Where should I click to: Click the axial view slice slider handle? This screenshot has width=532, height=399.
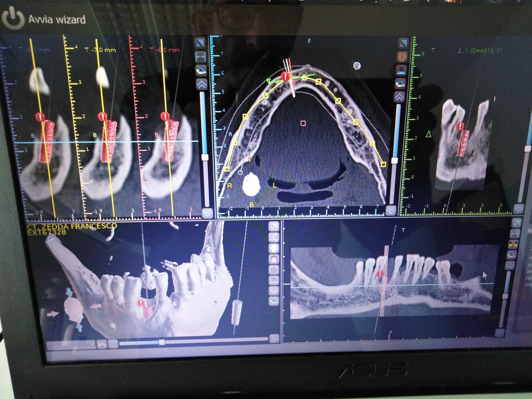coord(394,160)
